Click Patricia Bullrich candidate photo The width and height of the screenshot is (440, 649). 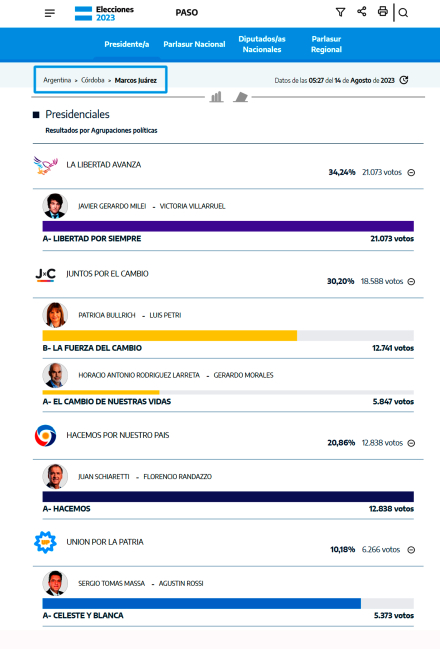pyautogui.click(x=55, y=315)
